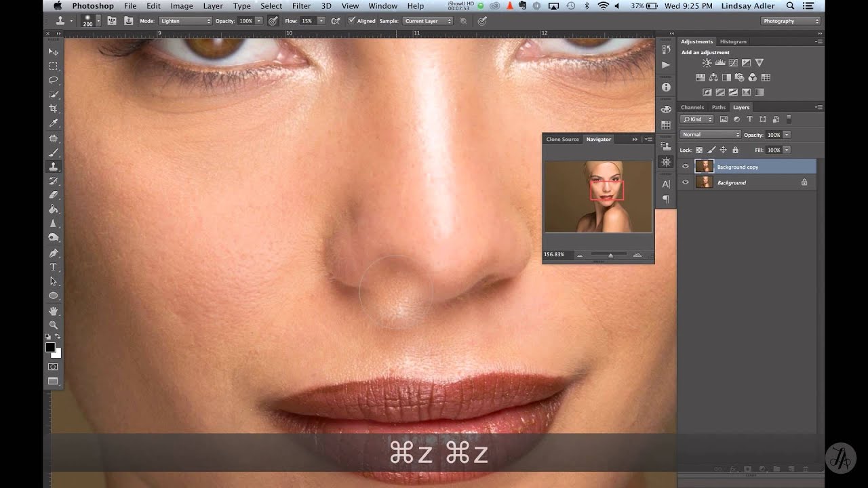Click the Navigator preview thumbnail

coord(598,197)
